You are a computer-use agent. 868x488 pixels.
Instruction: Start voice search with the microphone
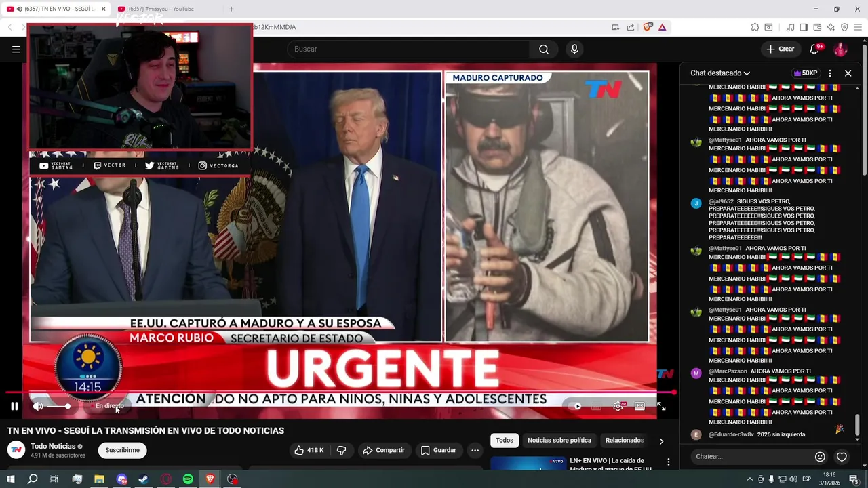[574, 49]
